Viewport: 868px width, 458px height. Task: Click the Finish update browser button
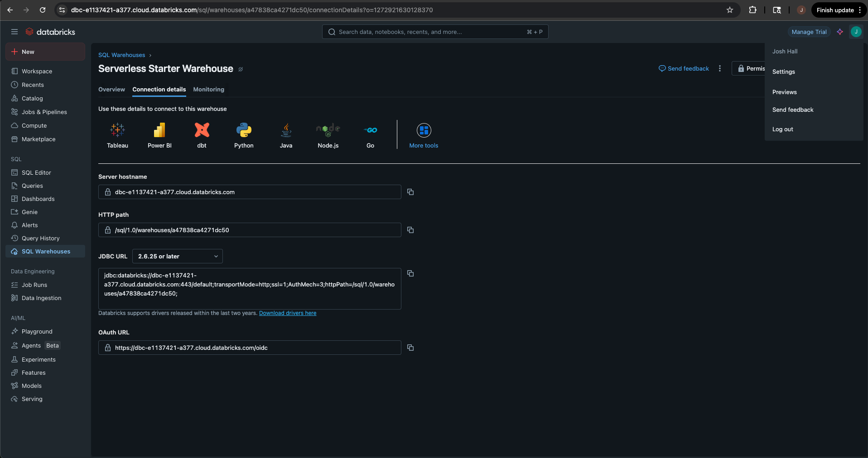[839, 10]
